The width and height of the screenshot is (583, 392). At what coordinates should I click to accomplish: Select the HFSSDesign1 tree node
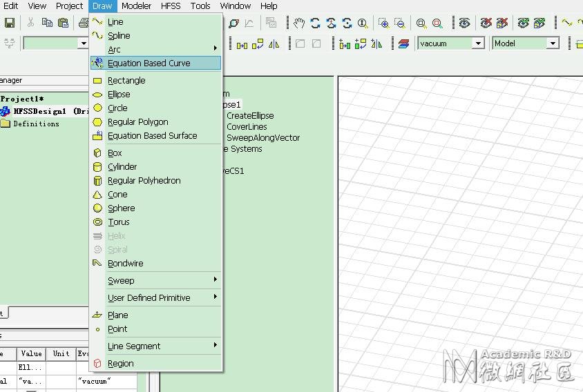point(44,111)
